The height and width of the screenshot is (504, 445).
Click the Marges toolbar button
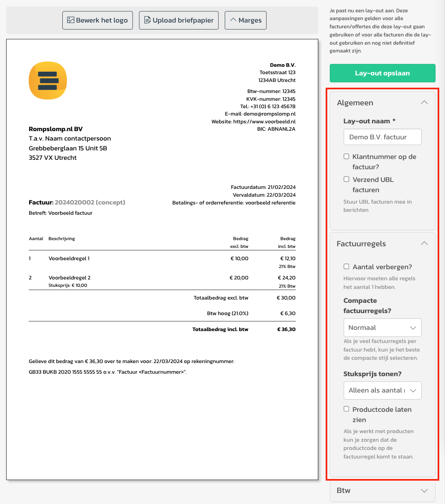pos(245,20)
